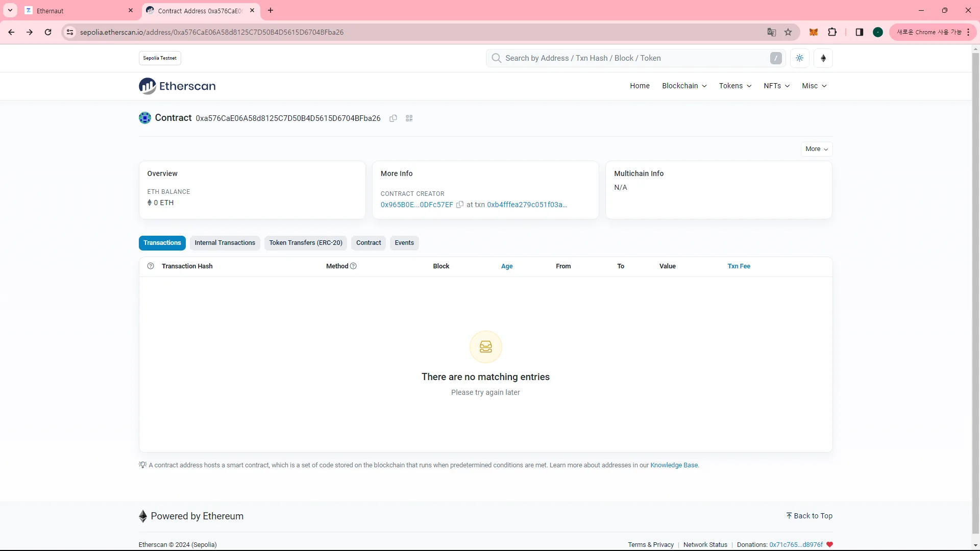This screenshot has width=980, height=551.
Task: Toggle the Age column format
Action: (507, 266)
